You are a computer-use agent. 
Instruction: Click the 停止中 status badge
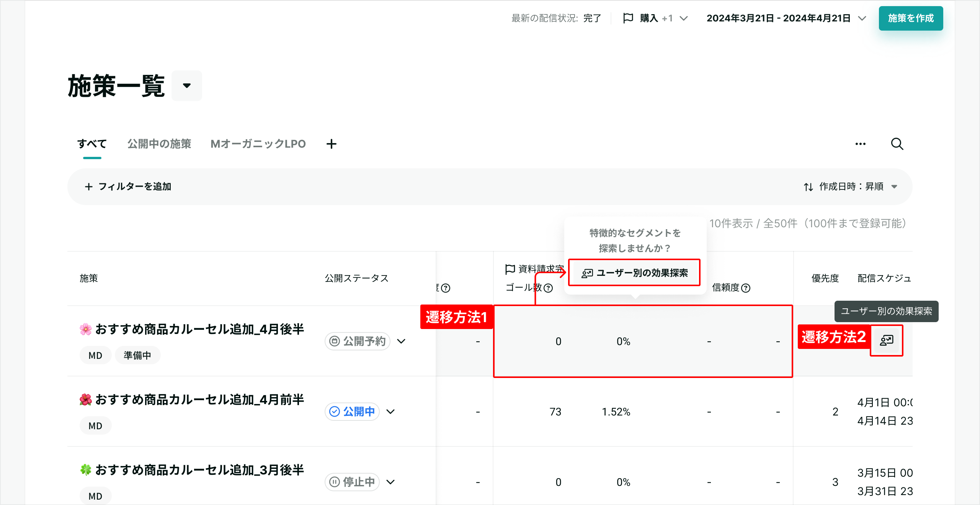(352, 482)
